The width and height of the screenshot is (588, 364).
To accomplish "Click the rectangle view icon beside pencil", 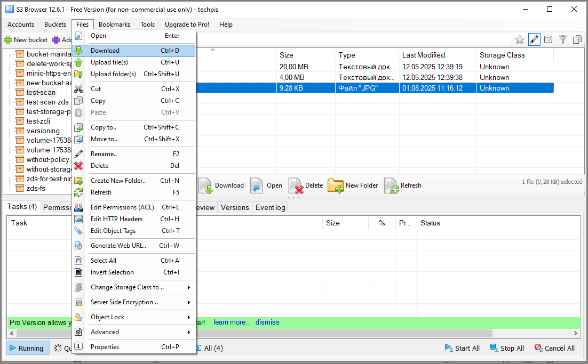I will (x=549, y=39).
